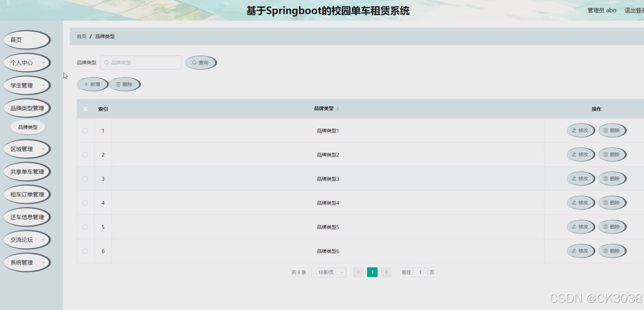The height and width of the screenshot is (310, 644).
Task: Select the 品牌类型 sidebar submenu item
Action: pos(27,127)
